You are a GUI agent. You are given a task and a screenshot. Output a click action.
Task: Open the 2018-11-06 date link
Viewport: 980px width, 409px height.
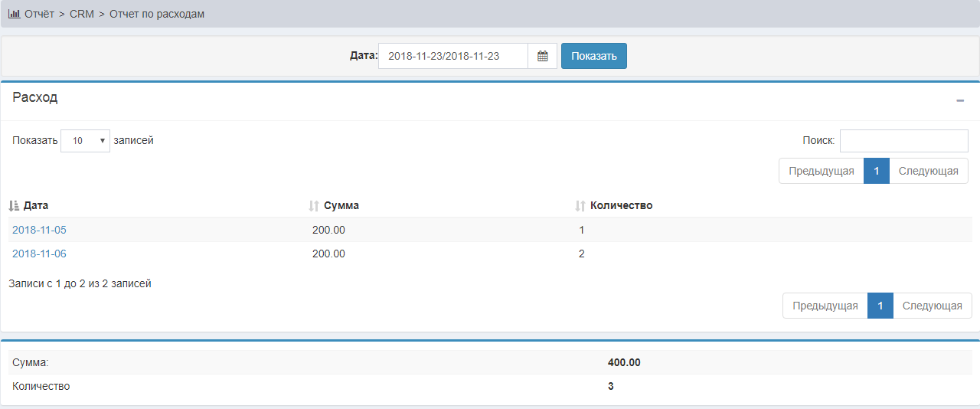[39, 254]
